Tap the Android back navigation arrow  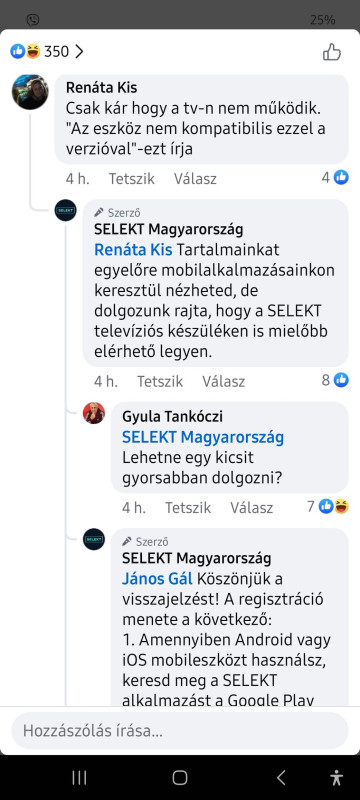281,778
